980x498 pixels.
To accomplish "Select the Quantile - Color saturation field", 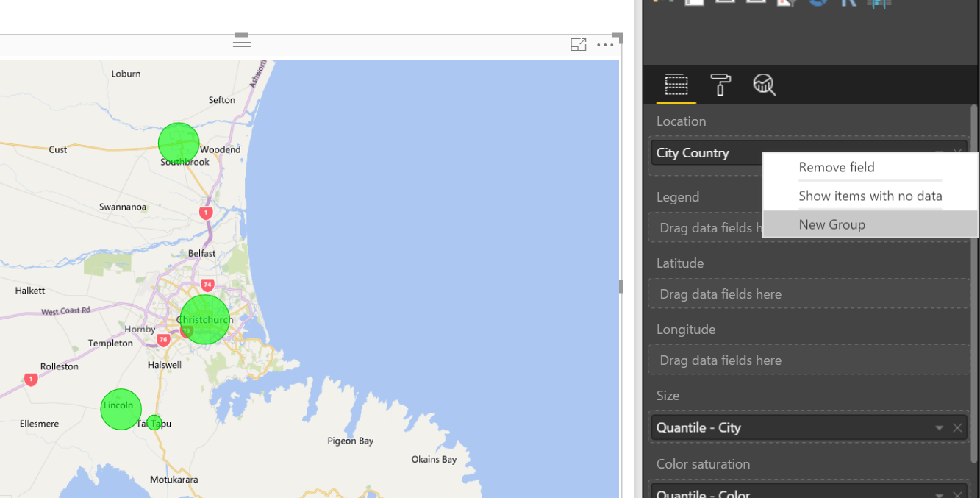I will tap(809, 493).
